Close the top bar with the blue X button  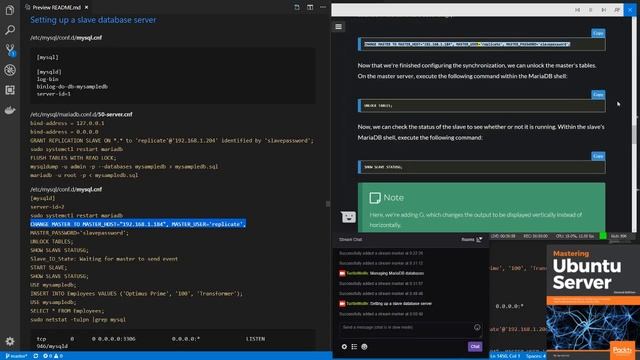pyautogui.click(x=630, y=10)
